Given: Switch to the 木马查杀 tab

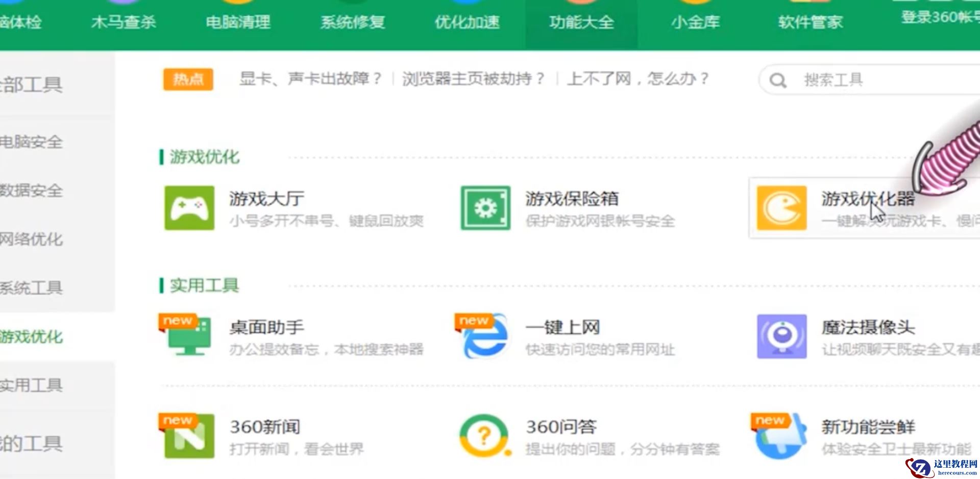Looking at the screenshot, I should [124, 22].
